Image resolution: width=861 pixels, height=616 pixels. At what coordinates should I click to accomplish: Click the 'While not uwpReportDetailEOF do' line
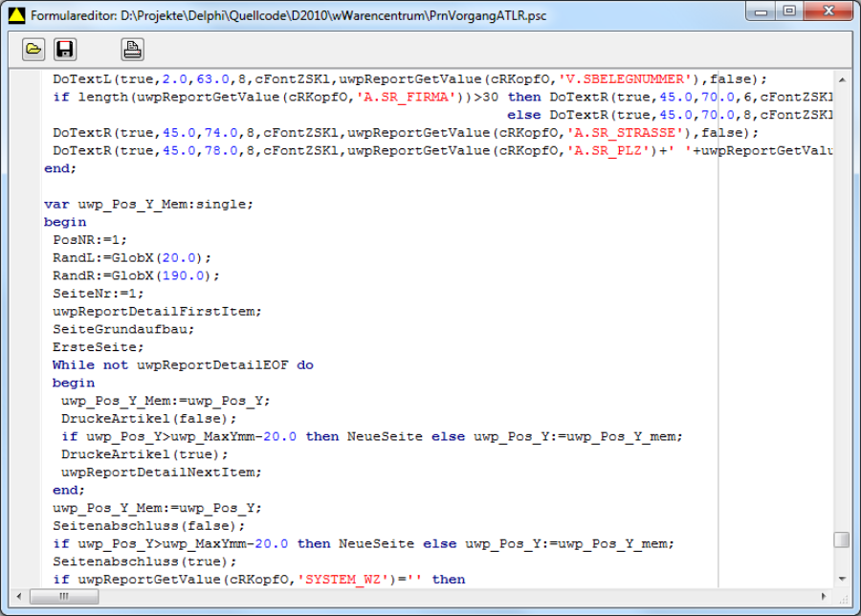pos(182,364)
